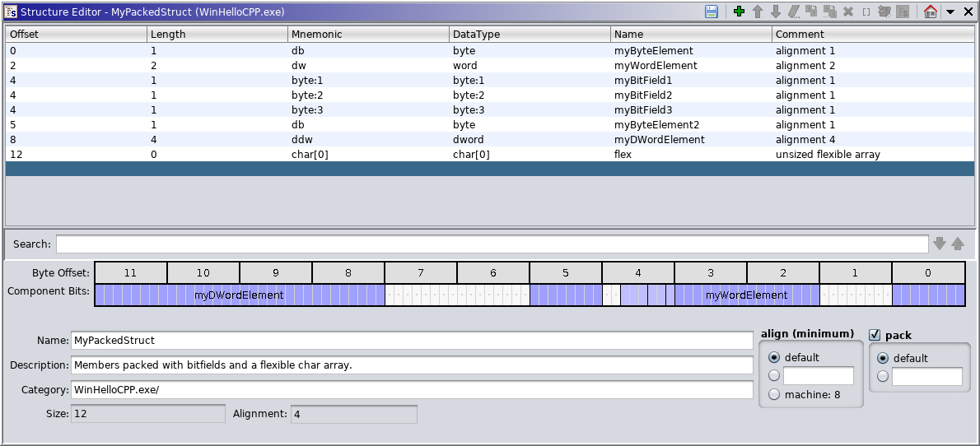Select the machine: 8 alignment radio button
This screenshot has width=980, height=446.
[x=773, y=395]
